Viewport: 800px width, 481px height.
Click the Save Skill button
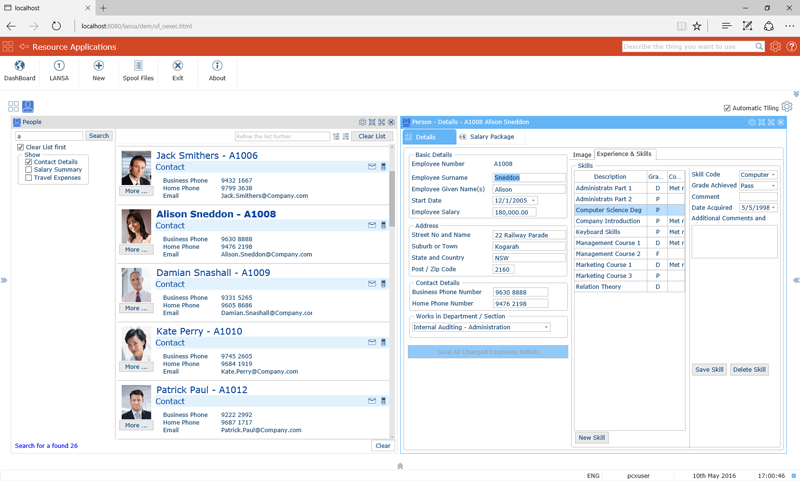point(709,370)
